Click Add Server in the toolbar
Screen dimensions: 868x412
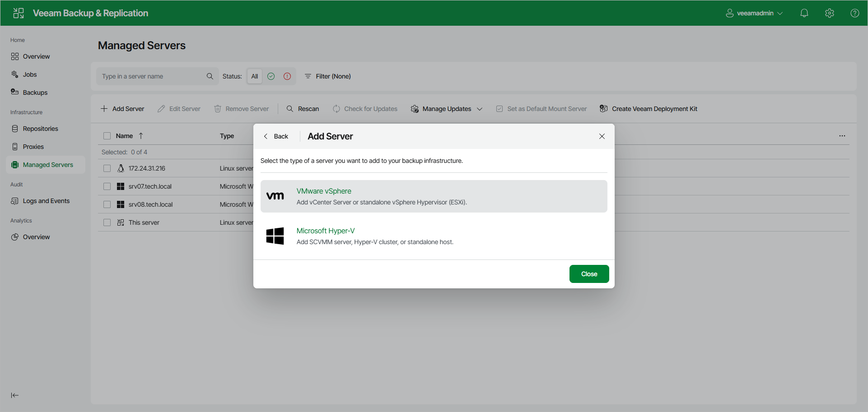coord(122,109)
